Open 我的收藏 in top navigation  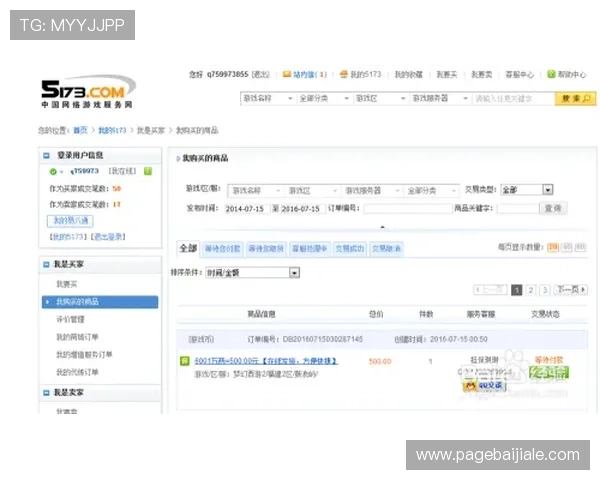(409, 74)
